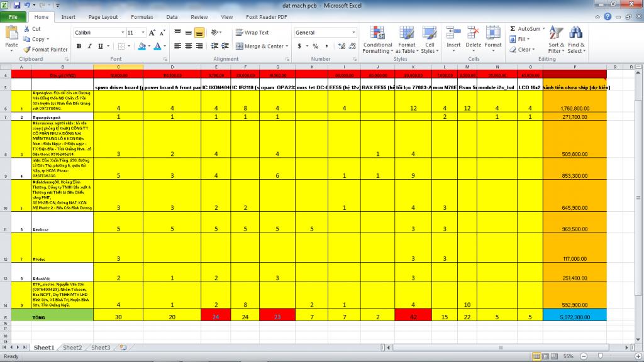Select Sheet2 worksheet tab
644x362 pixels.
(x=72, y=347)
